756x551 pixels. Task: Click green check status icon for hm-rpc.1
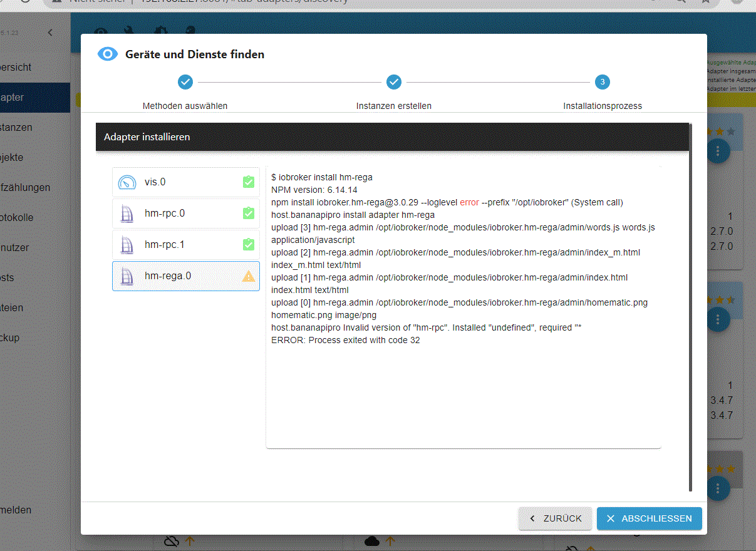tap(248, 245)
